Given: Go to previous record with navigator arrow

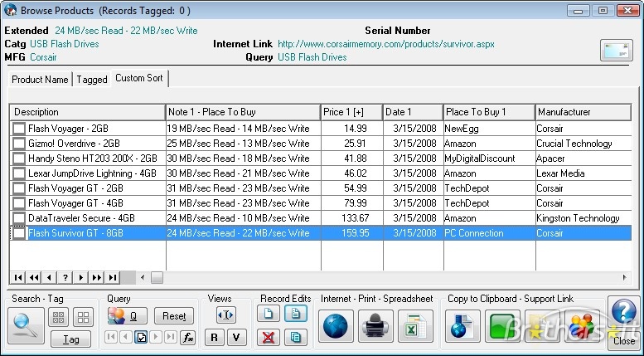Looking at the screenshot, I should point(49,277).
